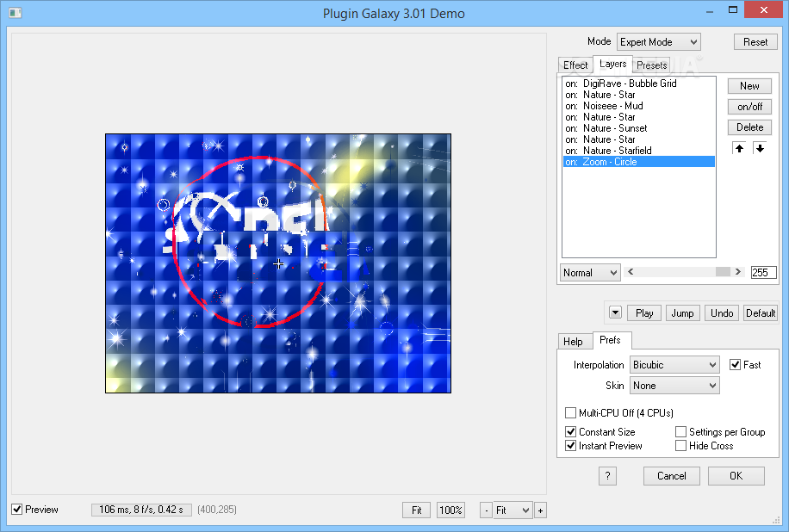Select the first Nature - Star layer below Bubble Grid
This screenshot has width=789, height=532.
pyautogui.click(x=638, y=95)
